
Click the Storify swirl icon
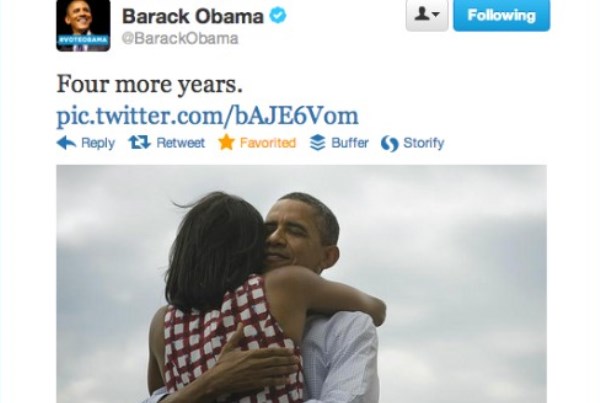[390, 144]
